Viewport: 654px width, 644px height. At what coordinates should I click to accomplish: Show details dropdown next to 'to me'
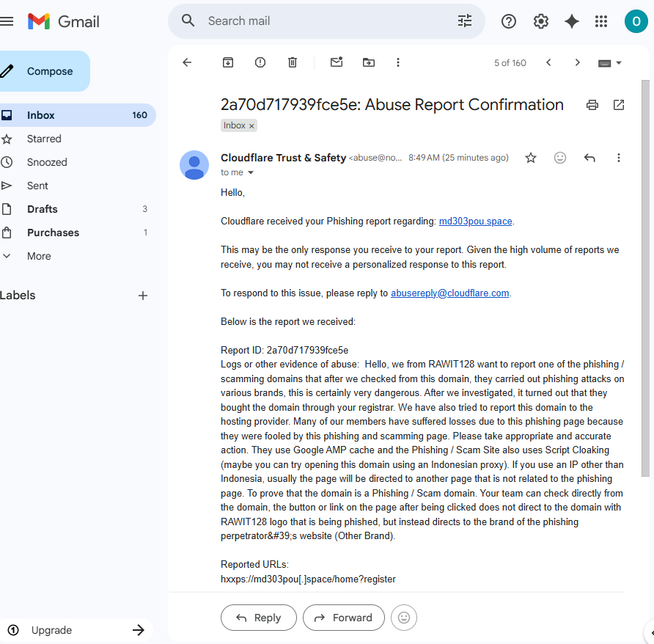click(x=251, y=172)
